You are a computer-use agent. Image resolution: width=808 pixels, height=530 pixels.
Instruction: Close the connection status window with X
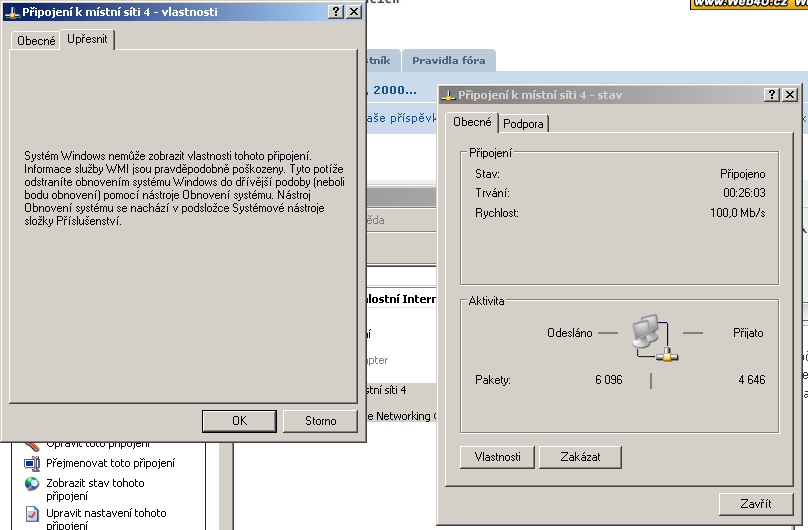point(790,94)
